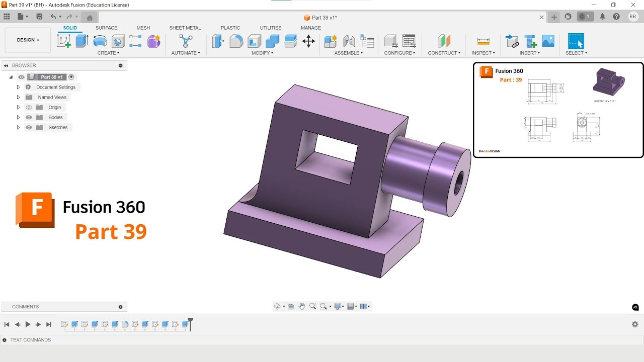The image size is (644, 362).
Task: Open the CREATE dropdown menu
Action: (x=108, y=53)
